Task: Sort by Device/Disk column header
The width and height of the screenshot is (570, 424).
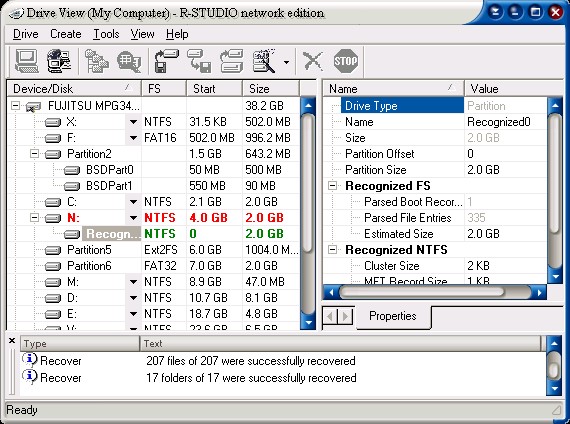Action: coord(74,89)
